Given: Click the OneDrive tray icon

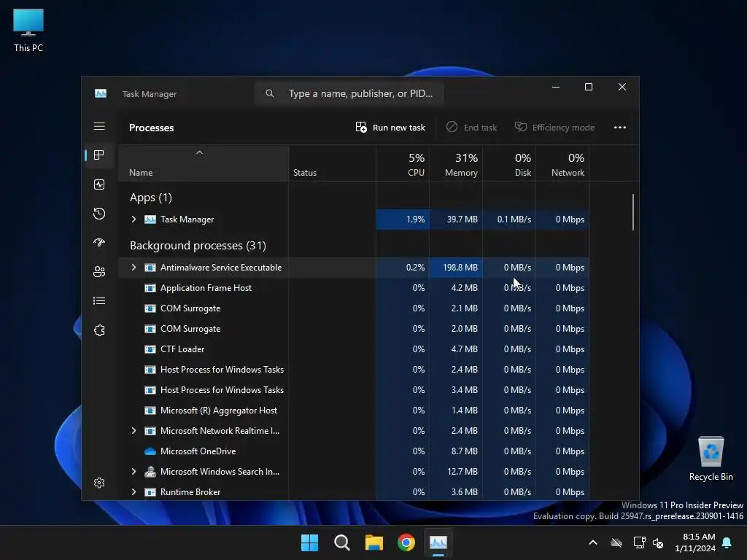Looking at the screenshot, I should tap(616, 542).
